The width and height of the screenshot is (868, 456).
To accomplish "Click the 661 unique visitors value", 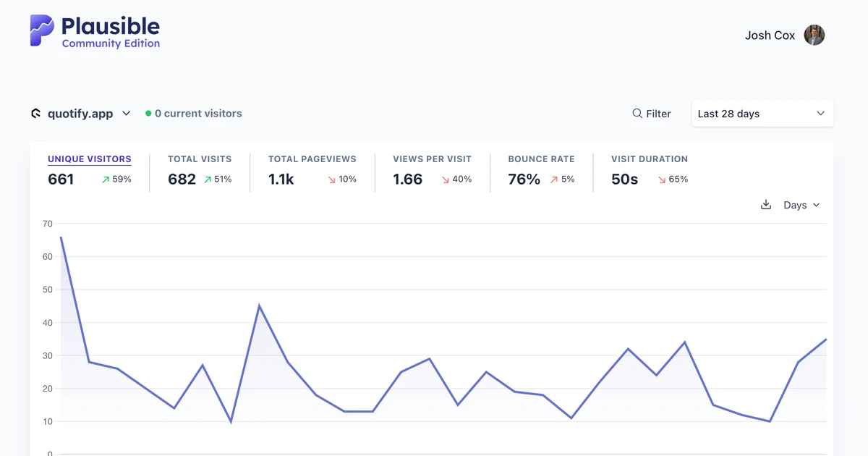I will [61, 180].
